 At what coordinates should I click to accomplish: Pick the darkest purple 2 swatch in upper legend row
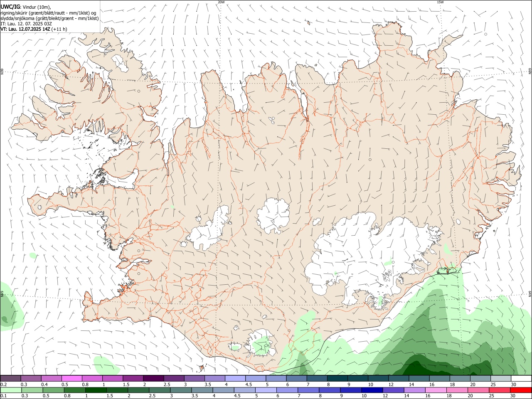153,379
